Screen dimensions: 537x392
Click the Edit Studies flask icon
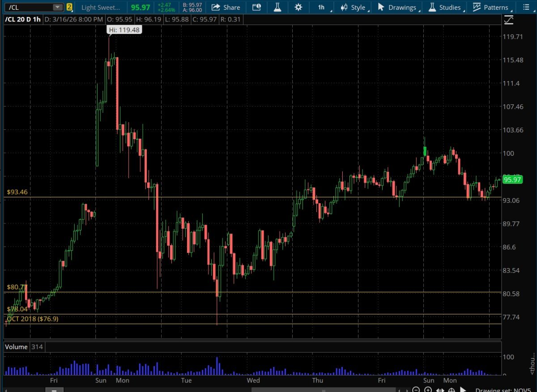(x=277, y=7)
